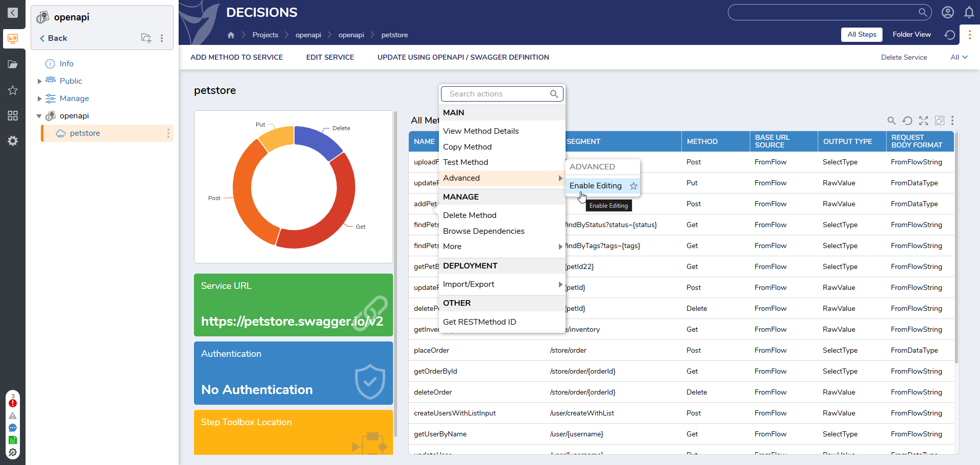
Task: Open the Info tree item
Action: click(x=66, y=64)
